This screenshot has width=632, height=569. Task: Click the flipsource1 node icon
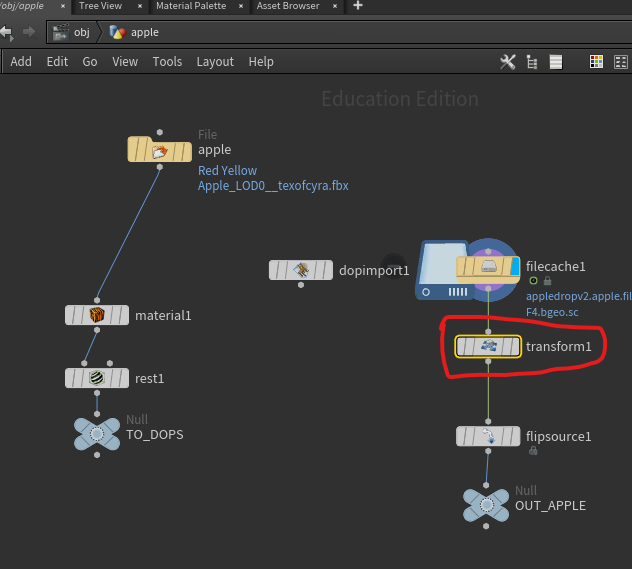(x=488, y=436)
